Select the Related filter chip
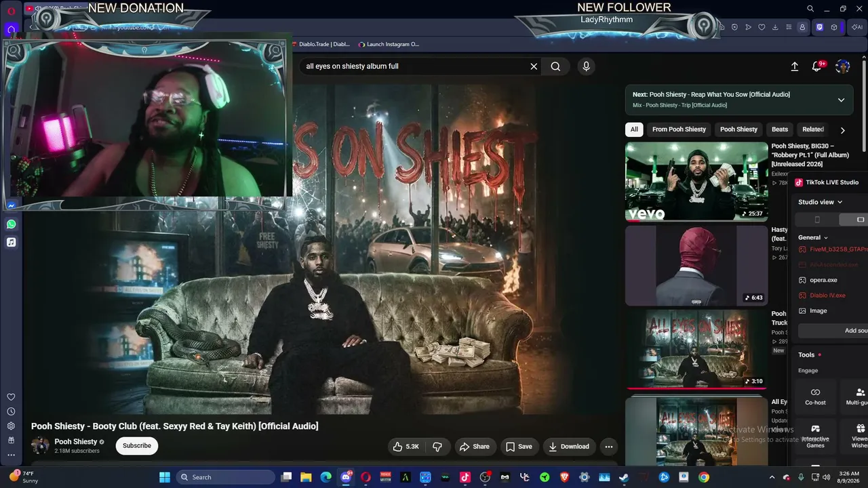 coord(813,129)
